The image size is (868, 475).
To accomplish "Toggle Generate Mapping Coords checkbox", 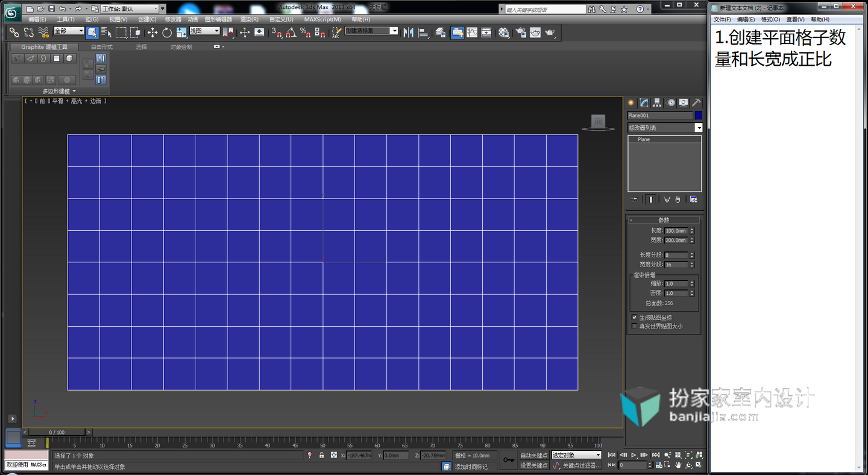I will (x=634, y=317).
